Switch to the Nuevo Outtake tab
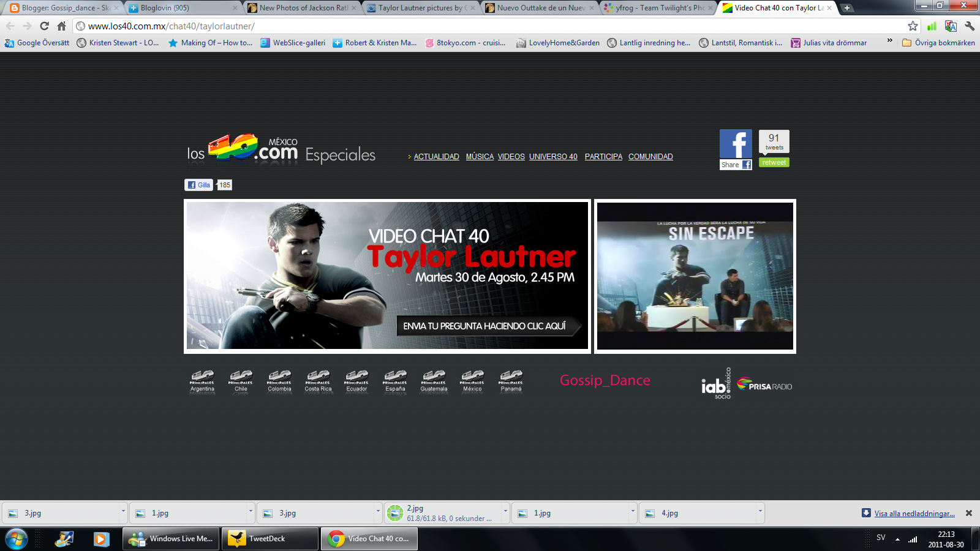 click(x=539, y=8)
